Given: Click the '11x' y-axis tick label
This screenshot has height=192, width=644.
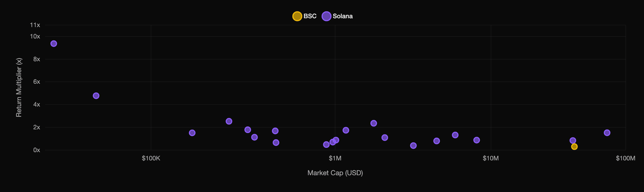Looking at the screenshot, I should pos(35,25).
